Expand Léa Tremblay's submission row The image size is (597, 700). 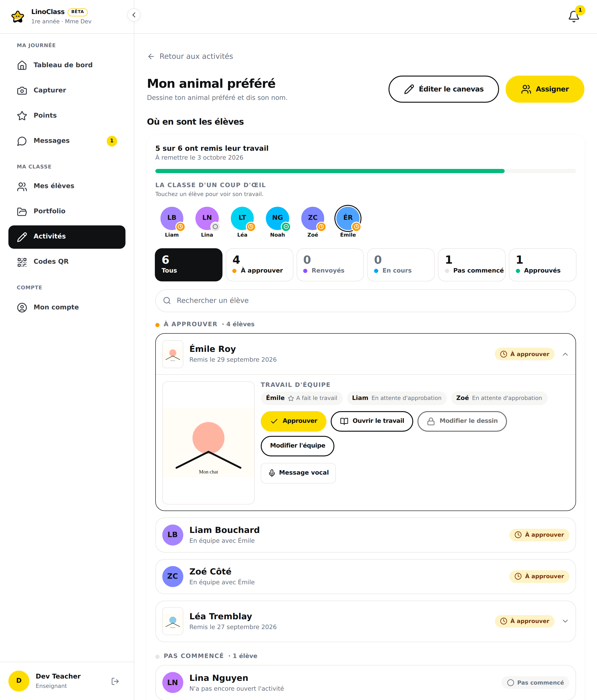pos(565,621)
